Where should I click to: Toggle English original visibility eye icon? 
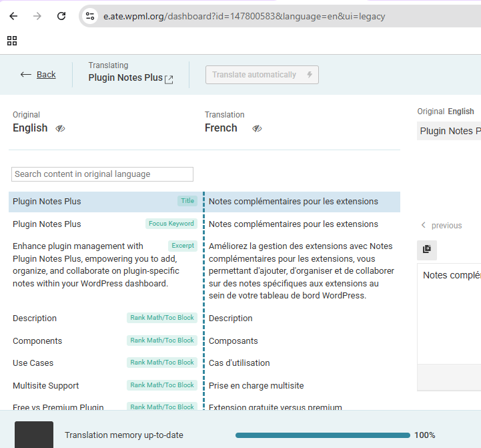(x=60, y=128)
